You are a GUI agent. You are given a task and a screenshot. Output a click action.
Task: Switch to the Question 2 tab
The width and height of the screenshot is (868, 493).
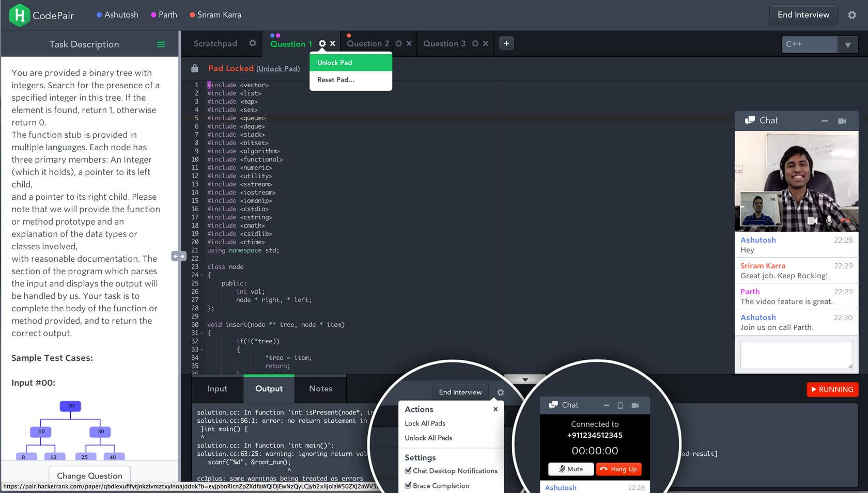tap(368, 44)
